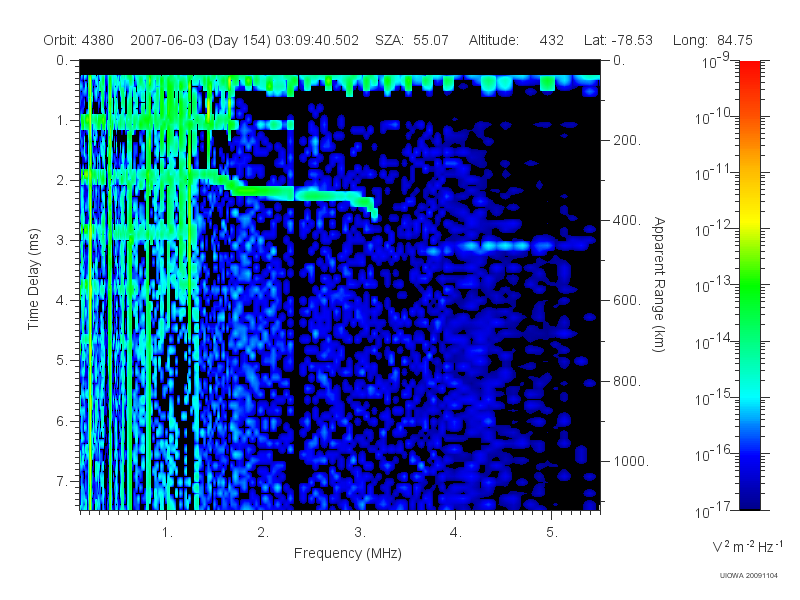Image resolution: width=800 pixels, height=600 pixels.
Task: Click the '1.' tick on frequency axis
Action: [x=167, y=533]
